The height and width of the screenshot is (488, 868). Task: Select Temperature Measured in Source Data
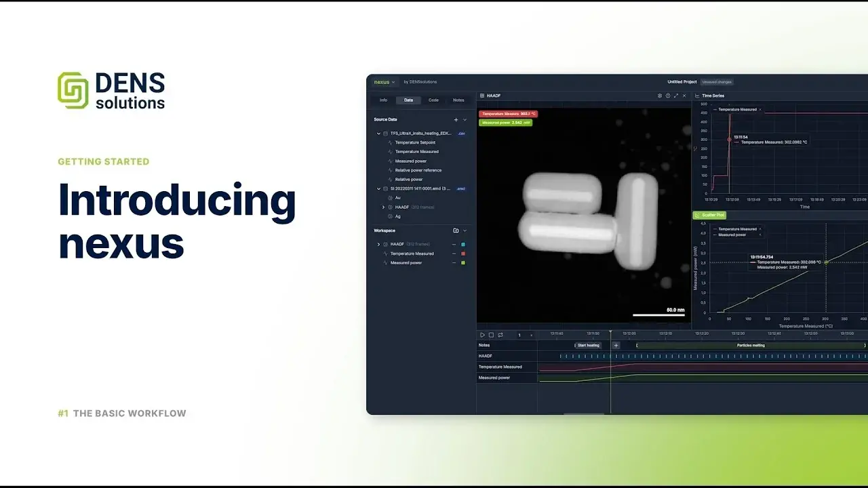pos(416,152)
